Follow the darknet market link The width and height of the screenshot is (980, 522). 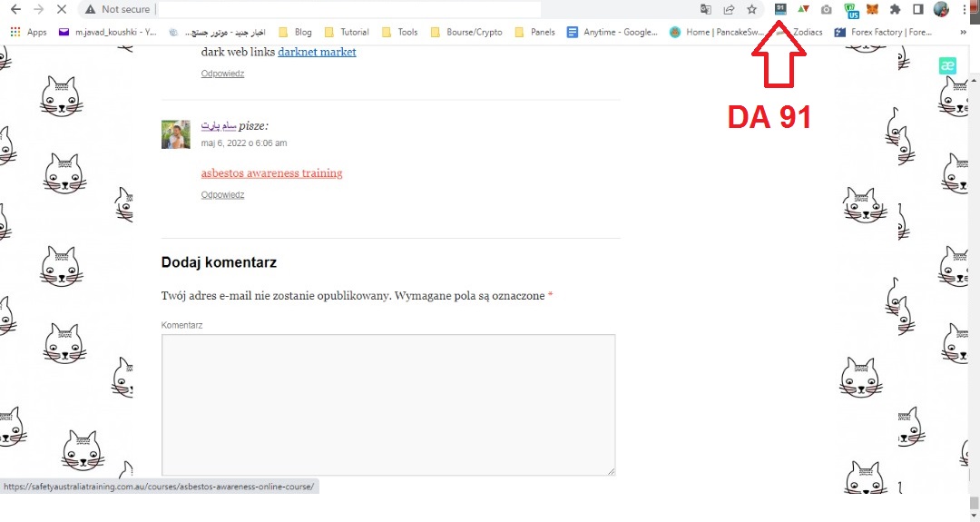(x=317, y=52)
